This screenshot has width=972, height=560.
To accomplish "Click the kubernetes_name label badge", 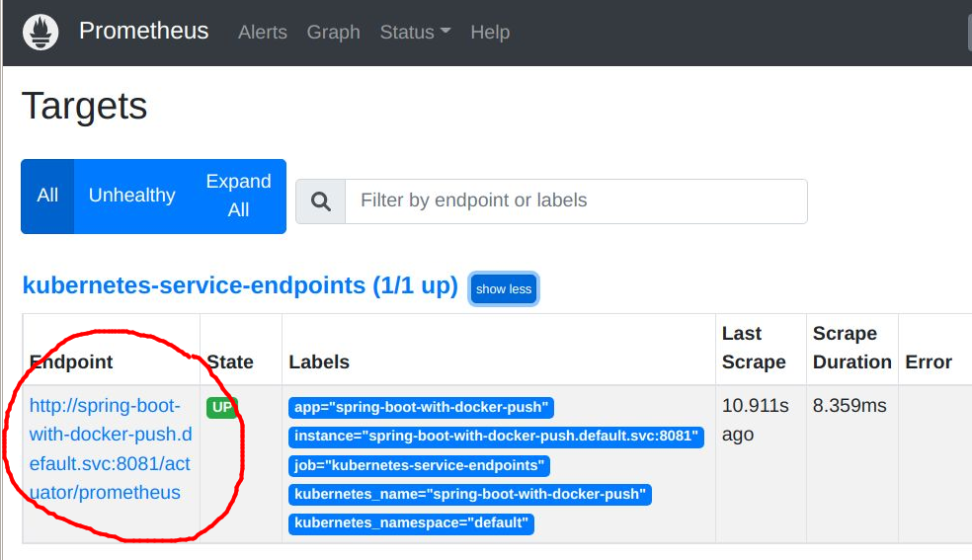I will coord(470,495).
